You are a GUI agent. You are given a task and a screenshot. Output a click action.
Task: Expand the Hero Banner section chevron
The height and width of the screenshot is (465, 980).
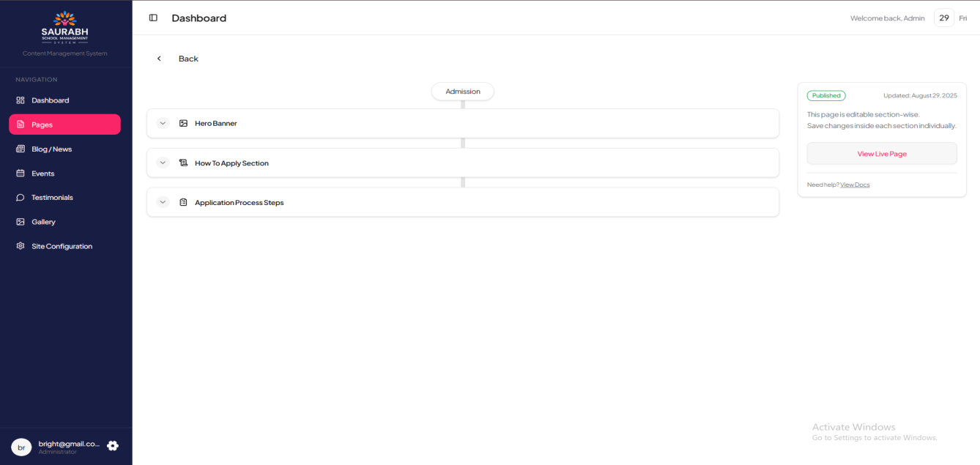click(163, 123)
